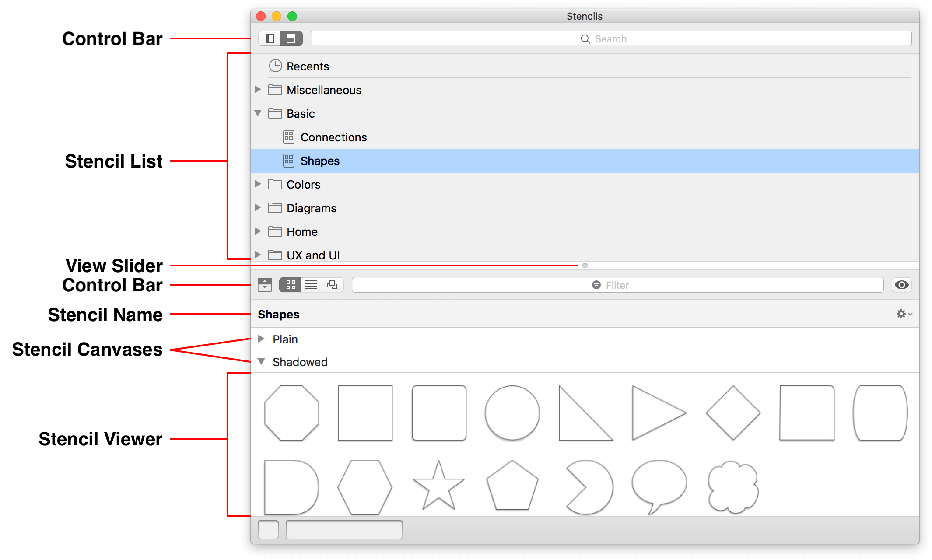Click the Recents history item

tap(308, 66)
